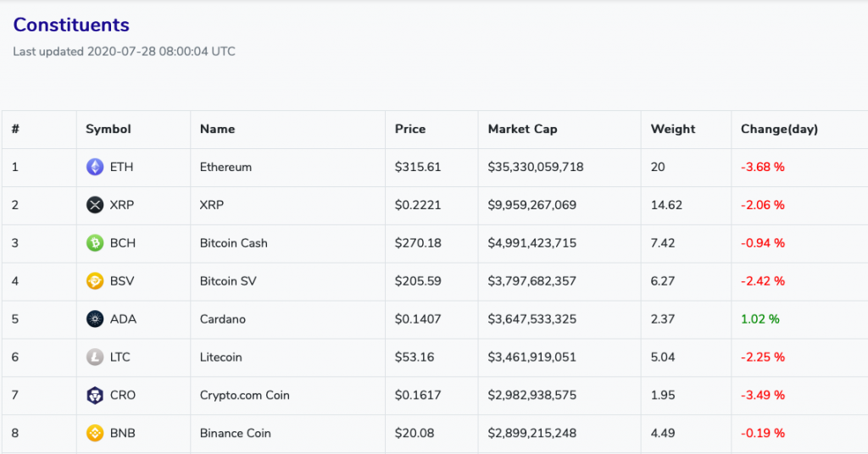The width and height of the screenshot is (868, 454).
Task: Click the -0.19 % change value
Action: 763,433
